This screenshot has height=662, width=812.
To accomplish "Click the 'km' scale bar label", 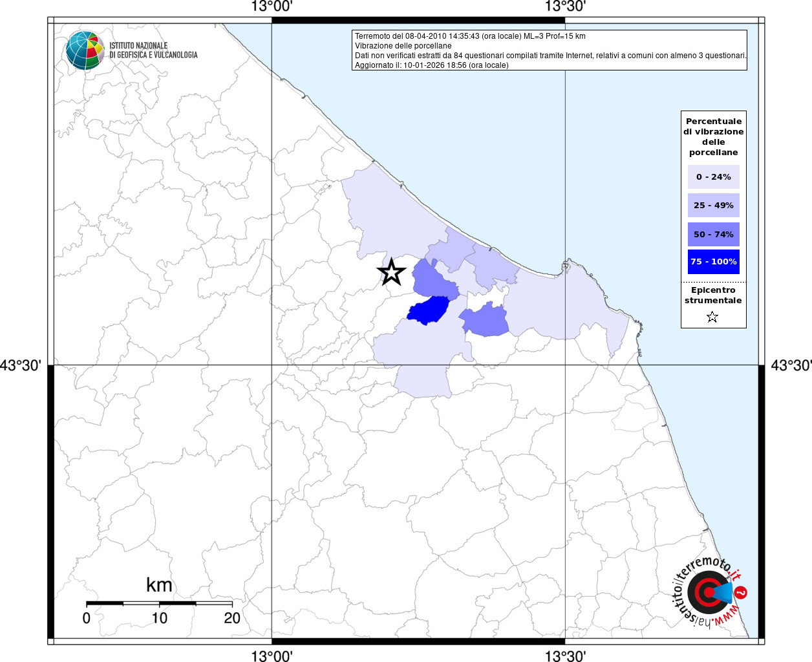I will click(x=159, y=585).
